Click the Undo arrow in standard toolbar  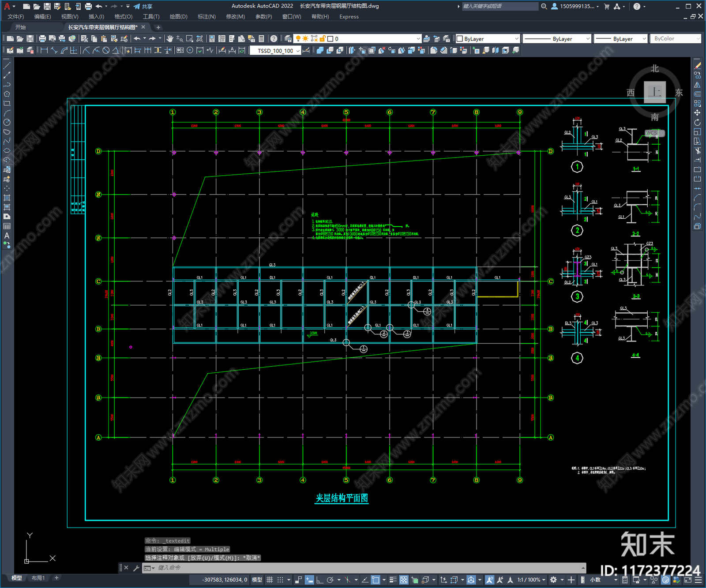(137, 39)
